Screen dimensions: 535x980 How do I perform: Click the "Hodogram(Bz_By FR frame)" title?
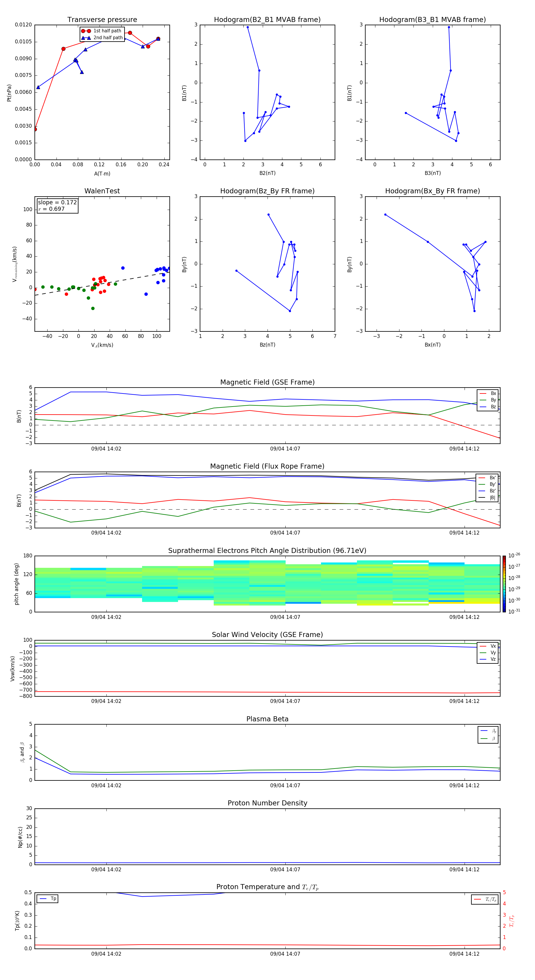(267, 191)
